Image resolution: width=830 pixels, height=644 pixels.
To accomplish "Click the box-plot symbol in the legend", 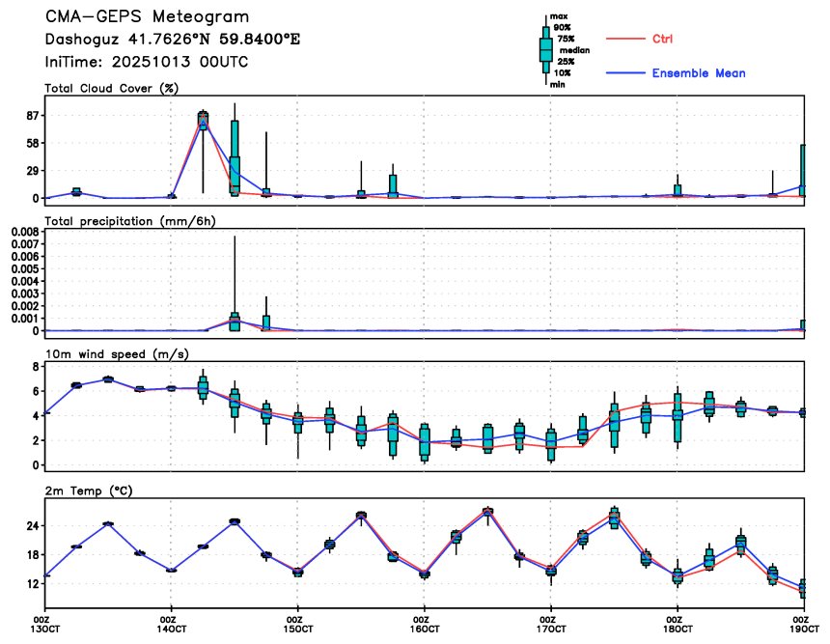I will [545, 49].
